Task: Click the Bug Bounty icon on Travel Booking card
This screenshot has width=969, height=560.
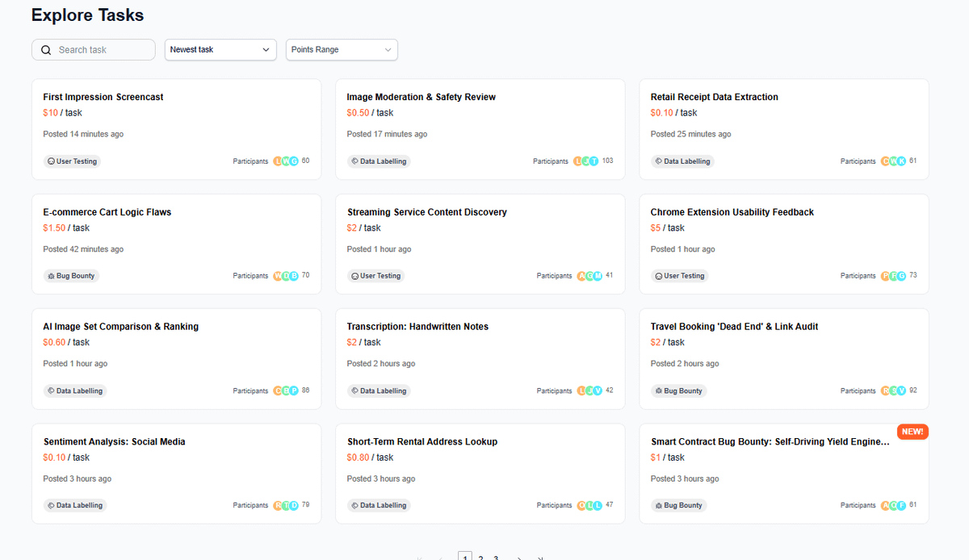Action: point(657,391)
